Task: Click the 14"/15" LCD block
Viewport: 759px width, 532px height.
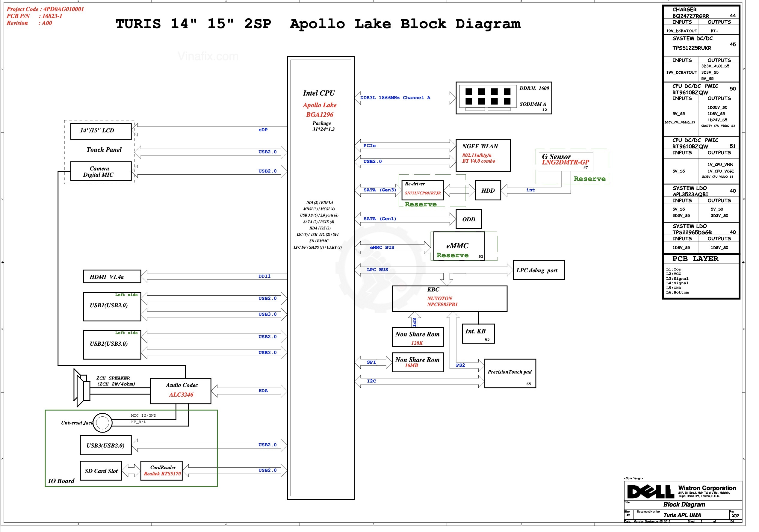Action: [101, 131]
